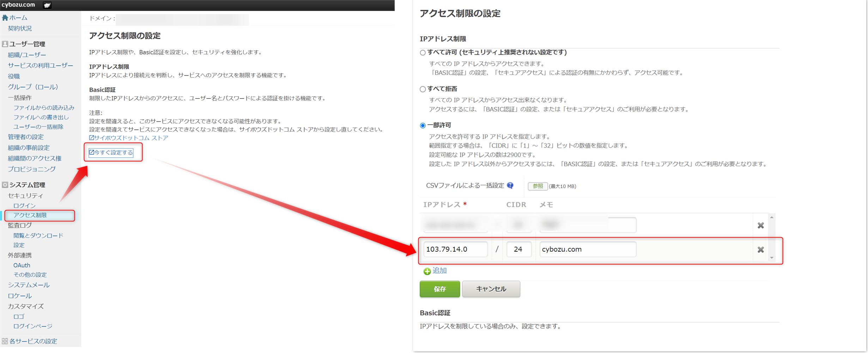
Task: Open ユーザーの一括削除 link
Action: (38, 127)
